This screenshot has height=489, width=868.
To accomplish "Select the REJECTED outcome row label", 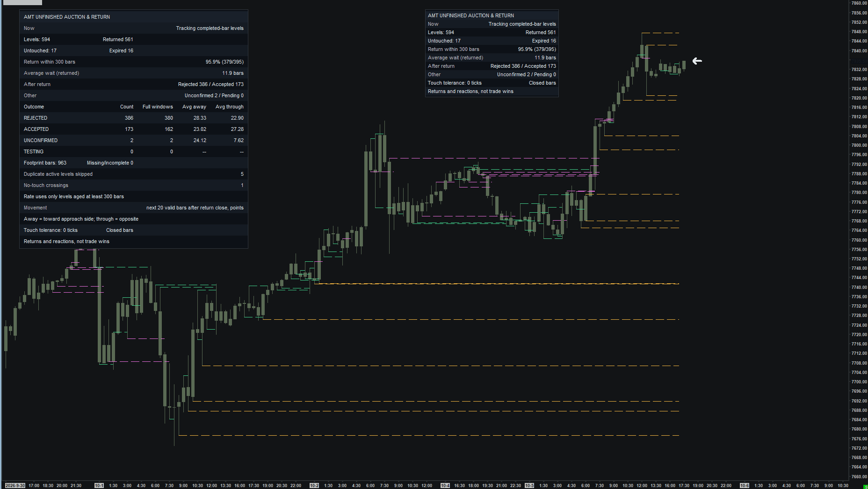I will coord(36,118).
